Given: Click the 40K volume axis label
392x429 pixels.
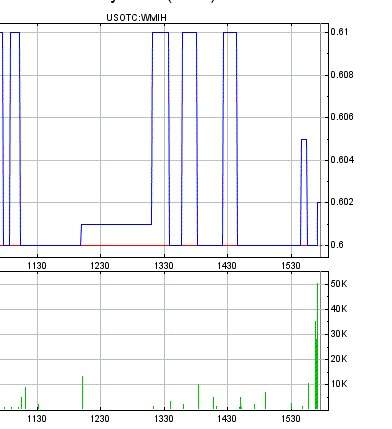Looking at the screenshot, I should [339, 309].
